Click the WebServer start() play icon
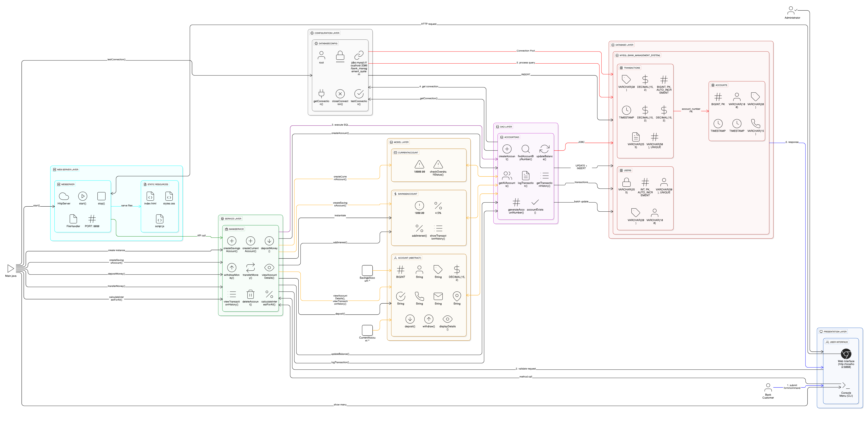868x438 pixels. (83, 196)
